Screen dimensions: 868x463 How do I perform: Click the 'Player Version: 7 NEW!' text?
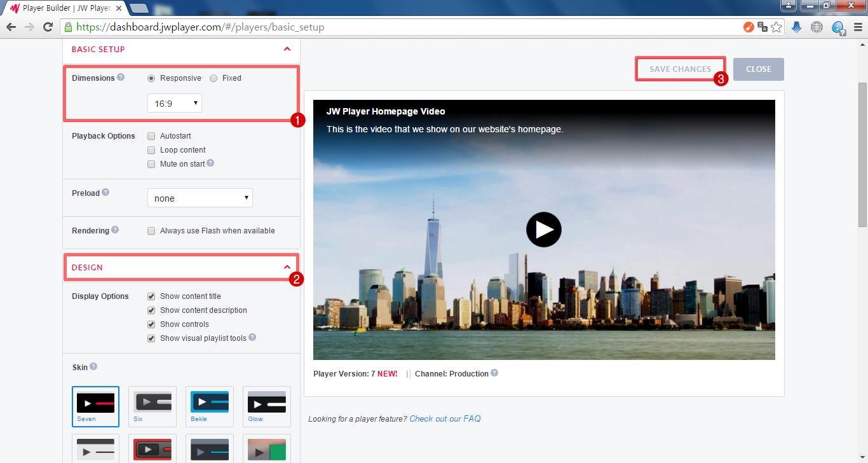tap(355, 374)
